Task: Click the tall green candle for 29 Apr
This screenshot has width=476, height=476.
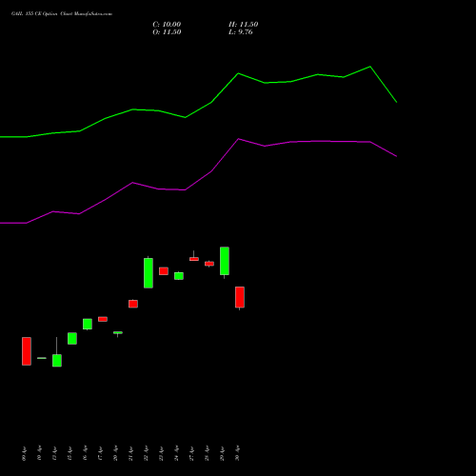Action: coord(225,261)
